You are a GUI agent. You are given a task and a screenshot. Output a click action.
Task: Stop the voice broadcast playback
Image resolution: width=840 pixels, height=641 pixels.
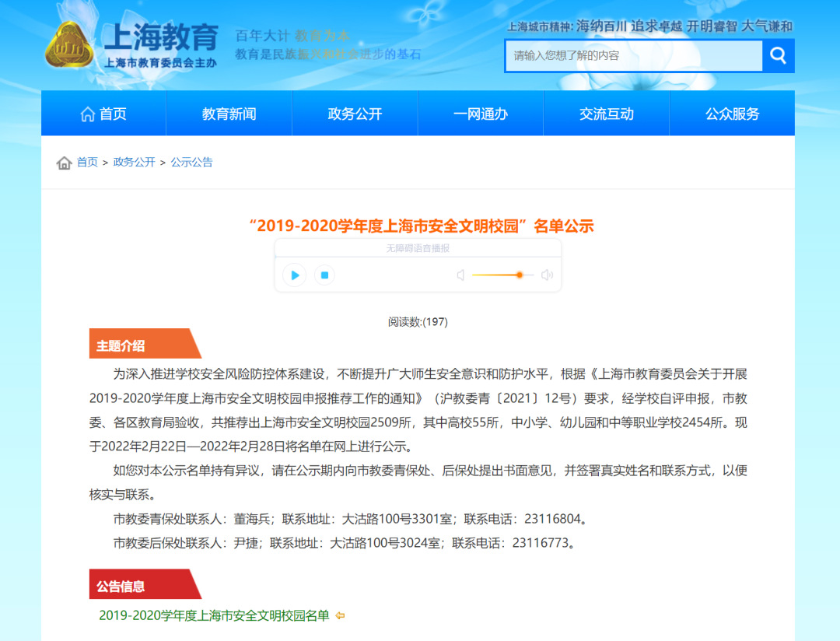click(x=325, y=275)
